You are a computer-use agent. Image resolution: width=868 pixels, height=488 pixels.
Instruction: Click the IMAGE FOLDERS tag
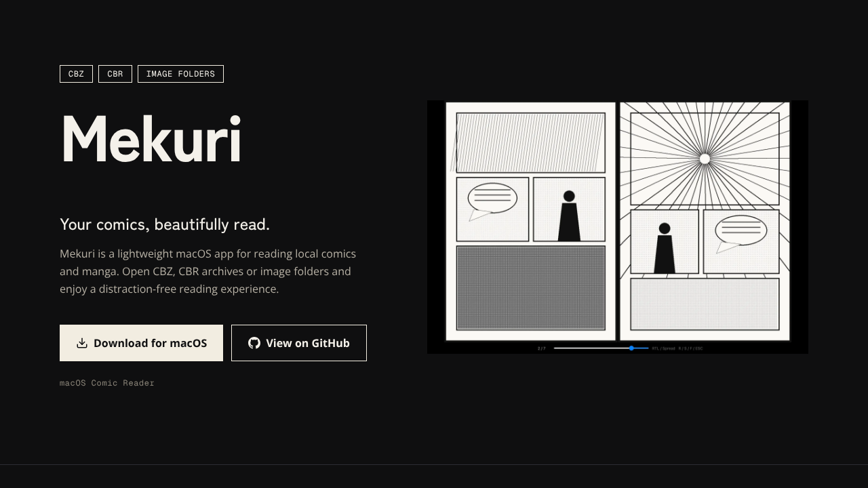click(180, 74)
